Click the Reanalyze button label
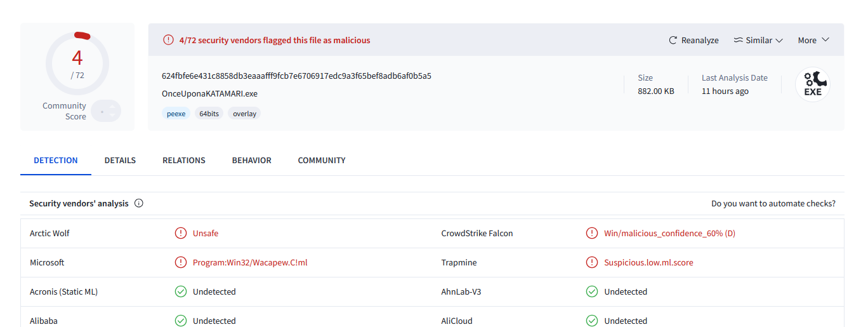 pos(700,40)
